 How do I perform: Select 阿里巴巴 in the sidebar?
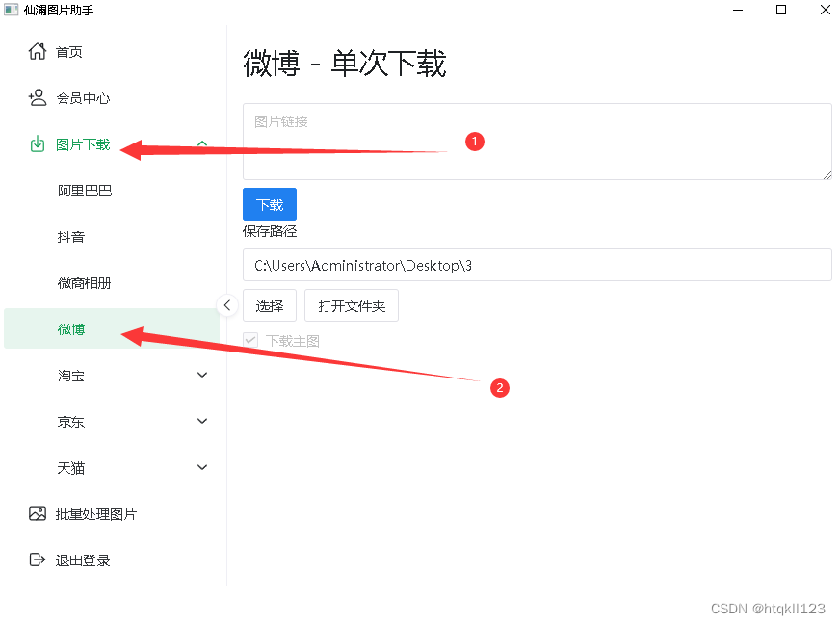coord(112,191)
